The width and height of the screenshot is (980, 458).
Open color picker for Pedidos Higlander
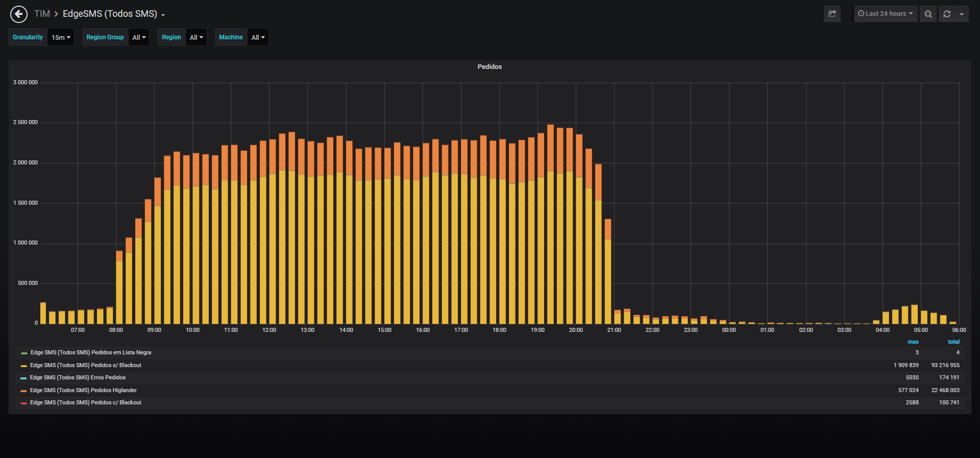pyautogui.click(x=24, y=391)
